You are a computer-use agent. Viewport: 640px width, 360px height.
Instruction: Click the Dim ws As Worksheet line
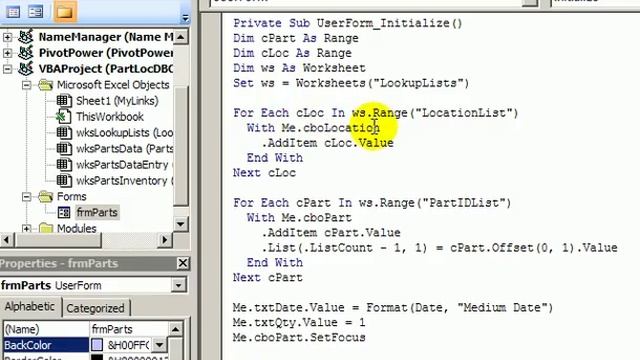coord(299,68)
